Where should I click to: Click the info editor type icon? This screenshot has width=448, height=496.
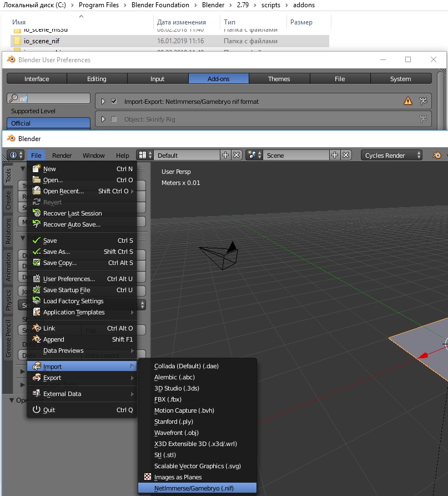click(16, 156)
